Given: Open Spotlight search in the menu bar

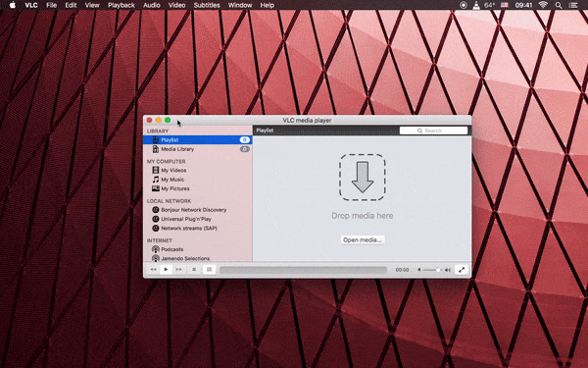Looking at the screenshot, I should click(559, 5).
